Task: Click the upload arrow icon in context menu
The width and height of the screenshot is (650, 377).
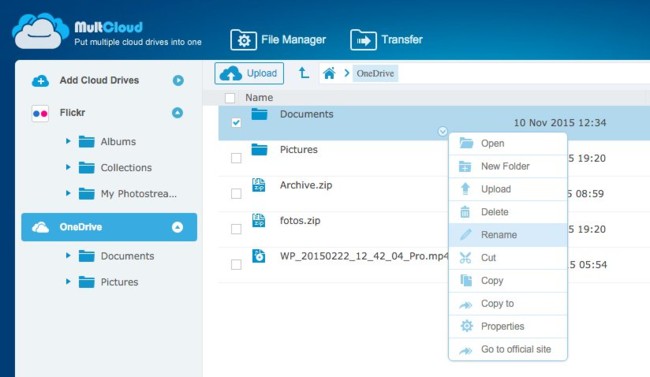Action: [x=465, y=189]
